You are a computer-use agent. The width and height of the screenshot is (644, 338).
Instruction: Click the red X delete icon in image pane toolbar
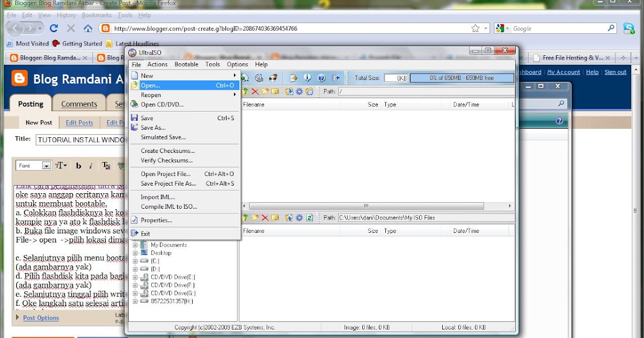pyautogui.click(x=255, y=92)
